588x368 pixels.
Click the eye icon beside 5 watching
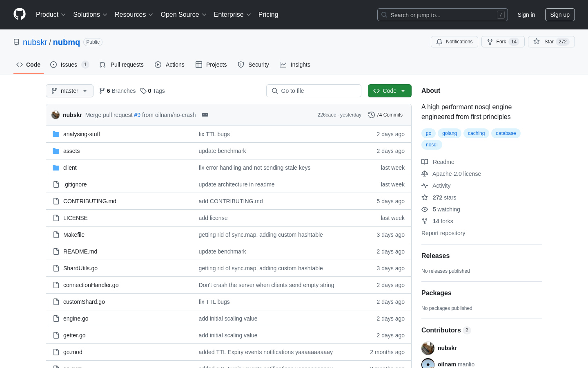425,209
